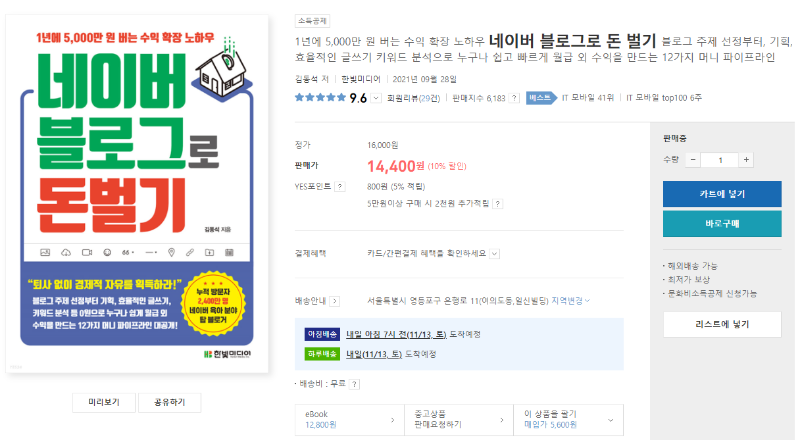Increase quantity with the plus button
This screenshot has width=800, height=440.
click(746, 159)
